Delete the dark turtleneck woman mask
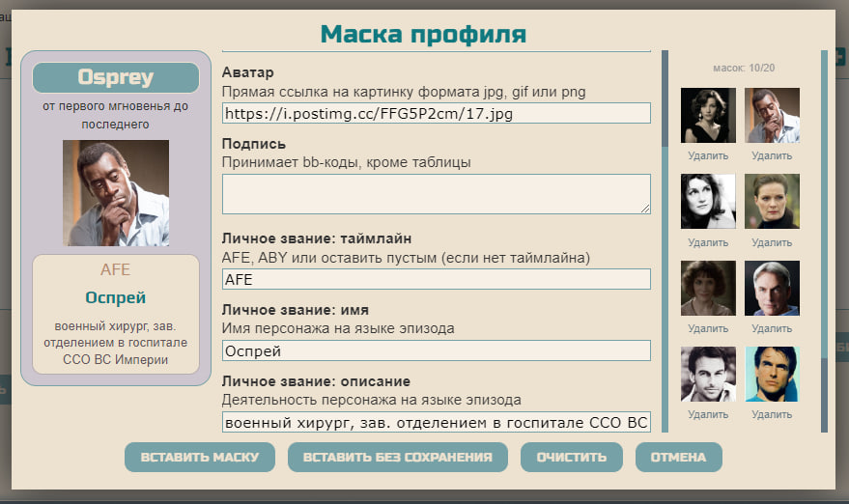 click(x=772, y=242)
